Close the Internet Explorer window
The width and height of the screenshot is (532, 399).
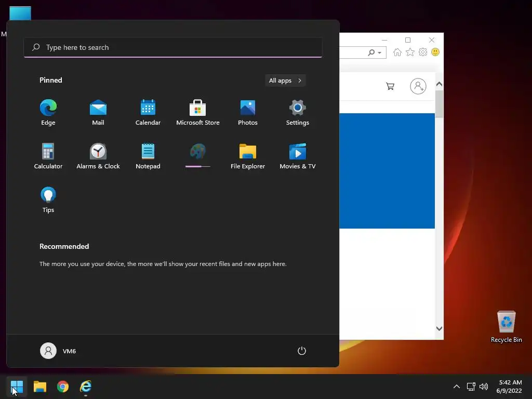[432, 40]
